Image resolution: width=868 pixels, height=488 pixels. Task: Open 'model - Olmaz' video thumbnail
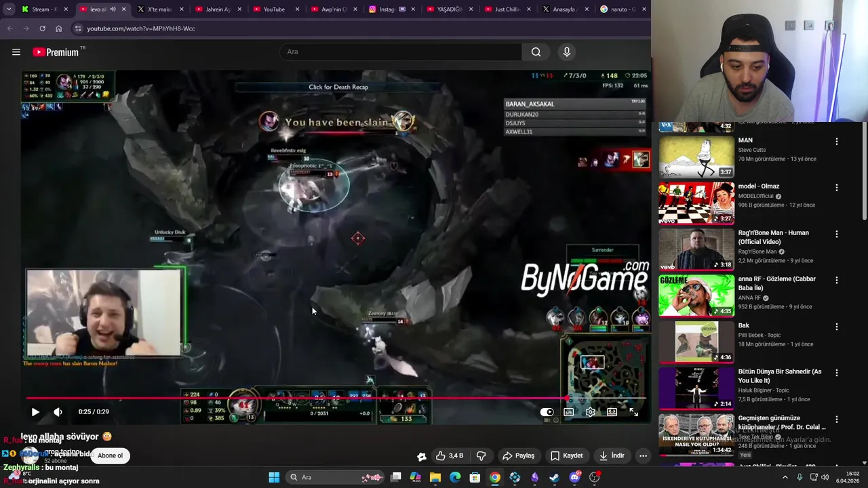point(696,203)
